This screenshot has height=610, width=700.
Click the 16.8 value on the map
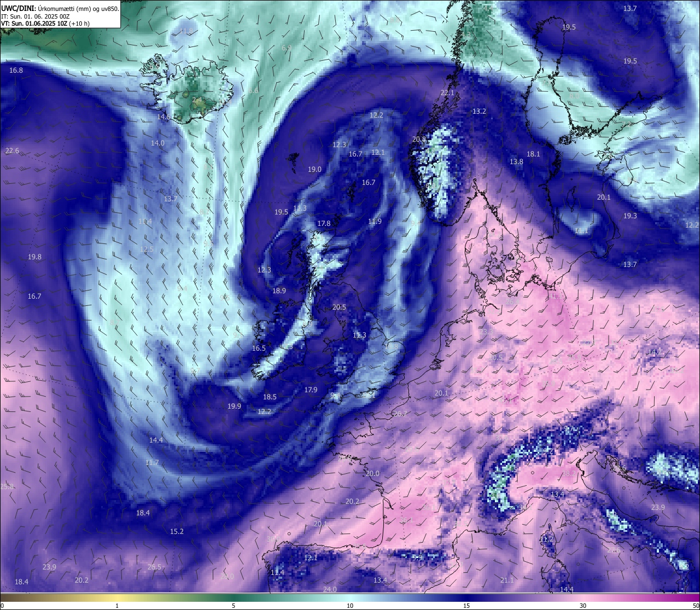(x=16, y=70)
